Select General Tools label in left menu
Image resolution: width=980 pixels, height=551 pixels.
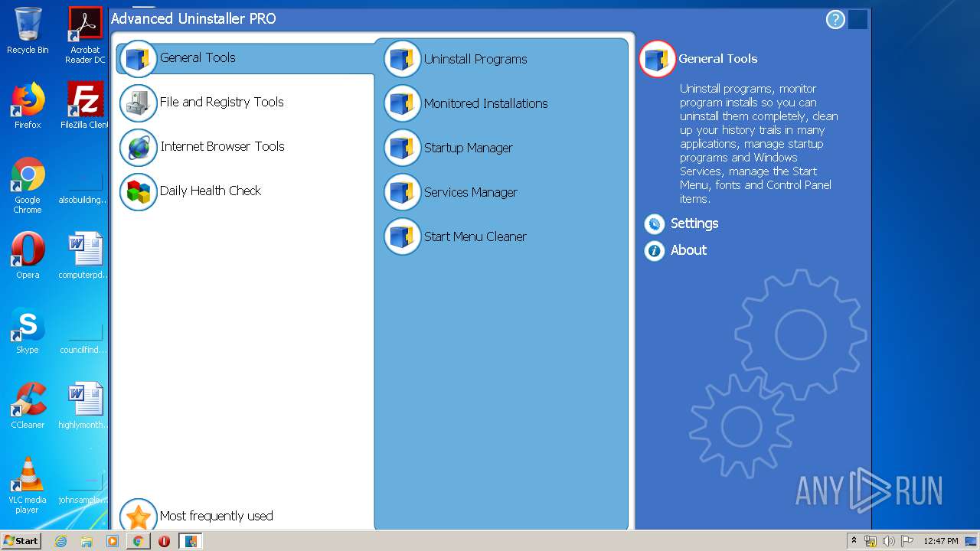click(x=198, y=57)
